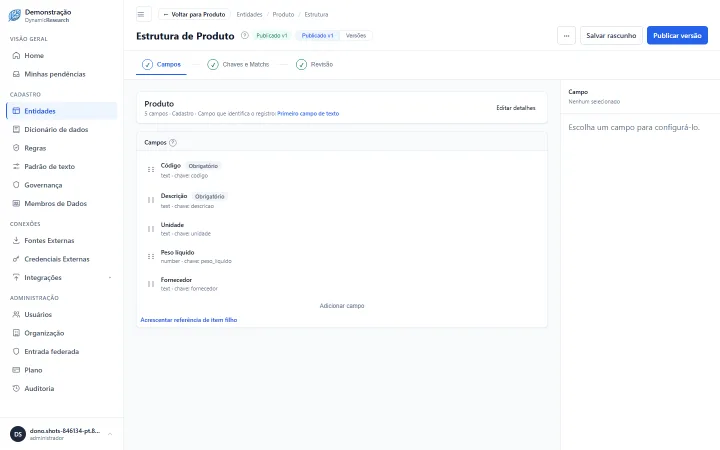Open Minhas pendências inbox
The image size is (720, 450).
pos(62,74)
